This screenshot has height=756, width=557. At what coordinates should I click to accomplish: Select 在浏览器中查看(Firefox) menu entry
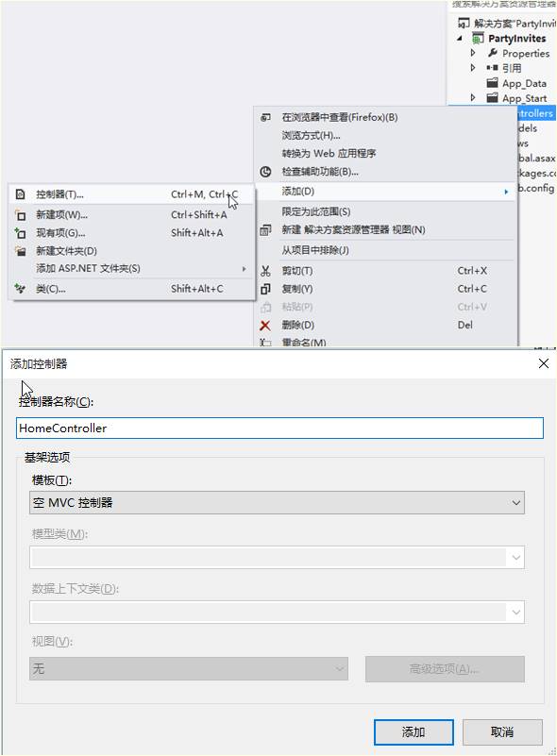(x=386, y=118)
